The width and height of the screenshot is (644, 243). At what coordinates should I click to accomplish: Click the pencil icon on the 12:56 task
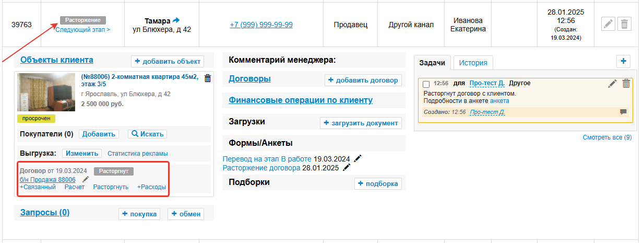(612, 84)
